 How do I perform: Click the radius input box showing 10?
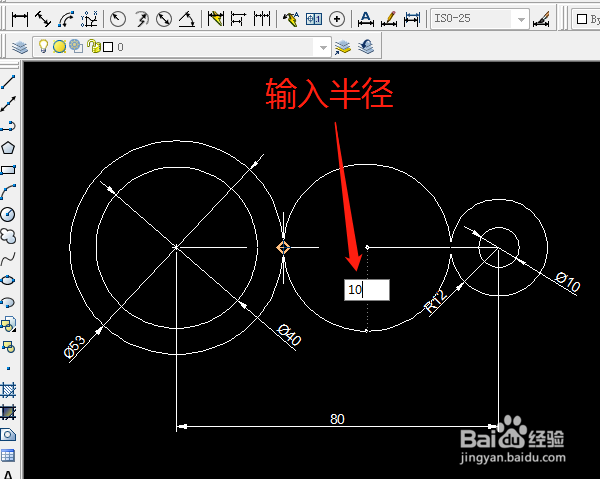click(367, 290)
